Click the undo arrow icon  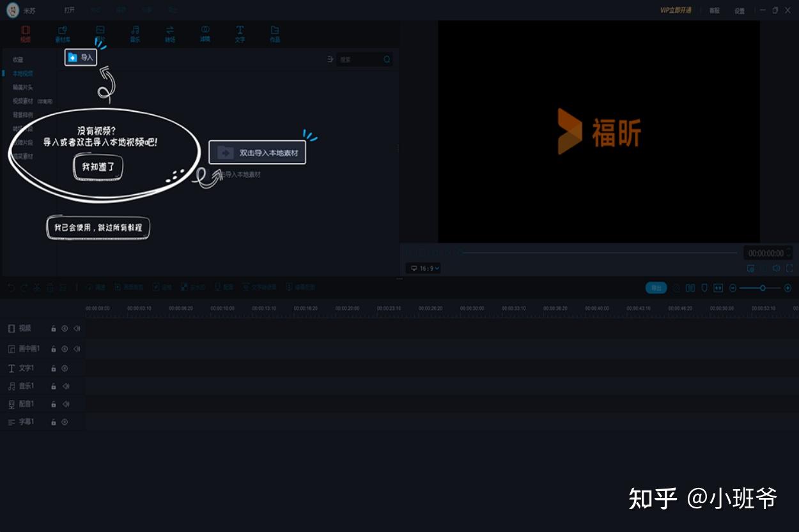[11, 288]
